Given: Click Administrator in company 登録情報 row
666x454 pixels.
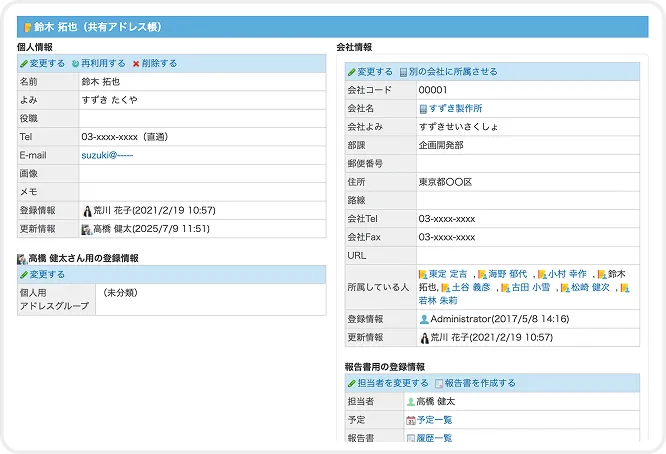Looking at the screenshot, I should 459,319.
